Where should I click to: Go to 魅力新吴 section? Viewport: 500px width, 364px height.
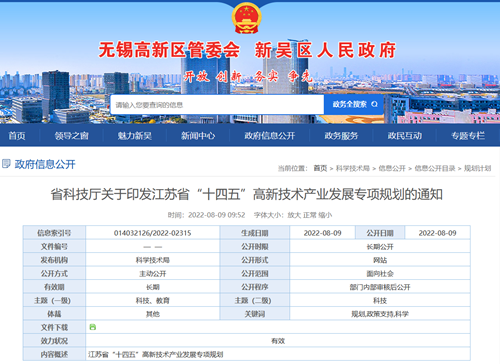(x=135, y=136)
